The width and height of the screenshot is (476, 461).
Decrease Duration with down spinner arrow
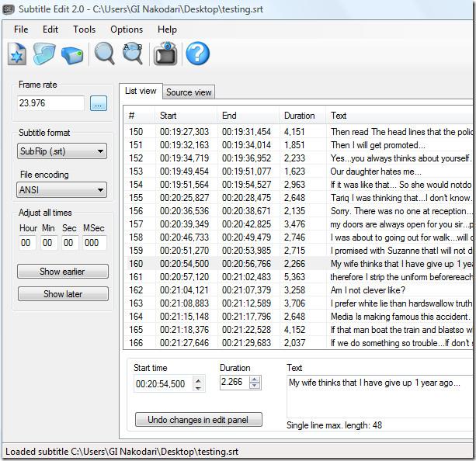click(255, 386)
